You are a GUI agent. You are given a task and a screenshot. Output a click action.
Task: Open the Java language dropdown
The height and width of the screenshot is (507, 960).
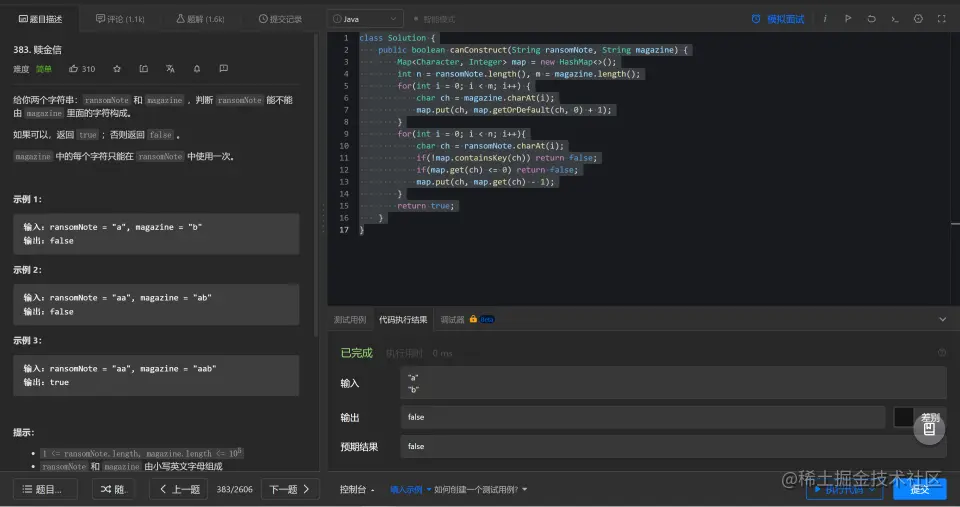tap(365, 19)
